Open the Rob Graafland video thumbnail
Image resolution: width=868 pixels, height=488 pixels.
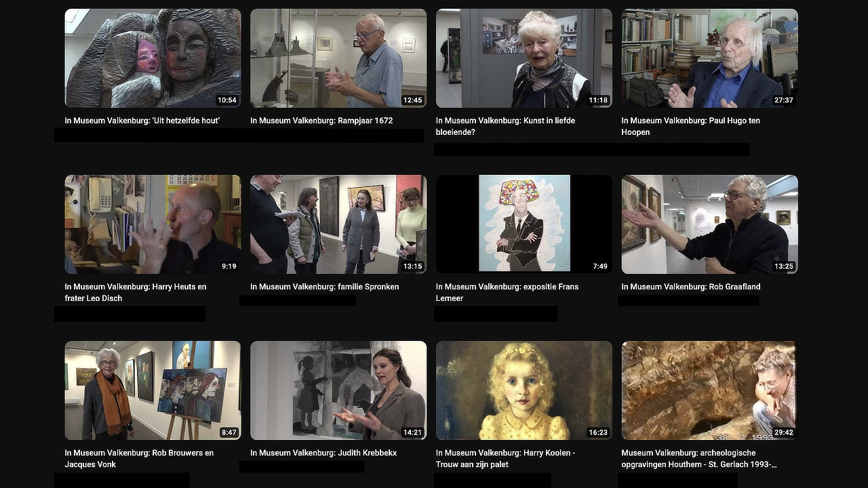[x=709, y=224]
